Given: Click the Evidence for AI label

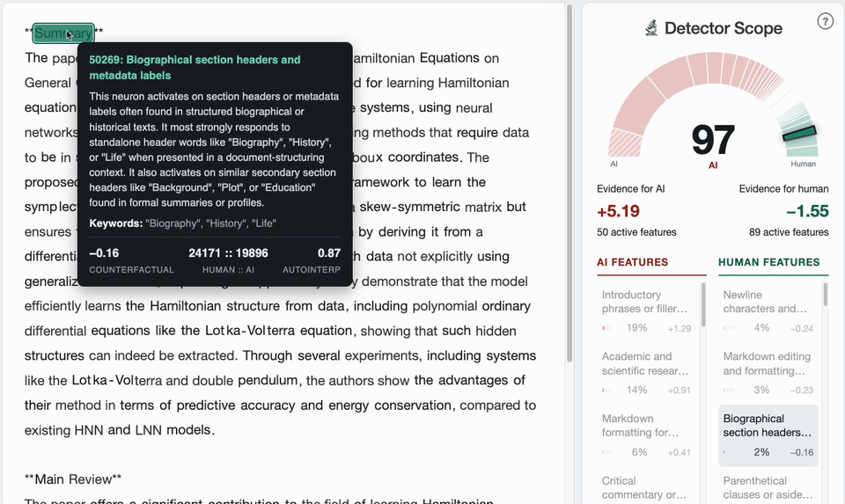Looking at the screenshot, I should (630, 189).
